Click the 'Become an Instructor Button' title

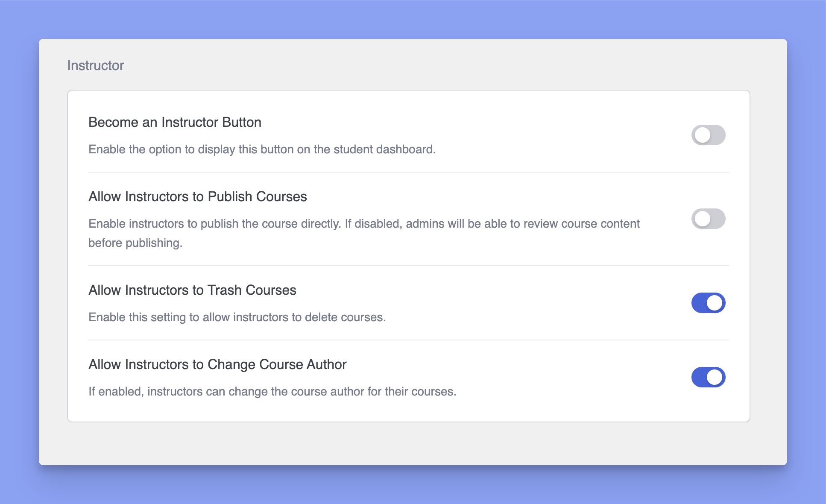175,122
